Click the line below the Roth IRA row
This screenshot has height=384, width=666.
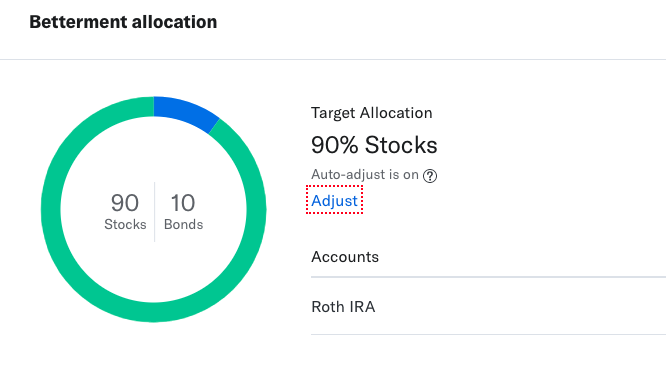[x=488, y=334]
